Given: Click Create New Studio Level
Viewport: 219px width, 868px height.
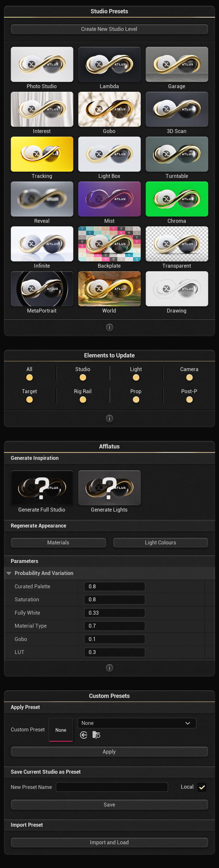Looking at the screenshot, I should [x=109, y=29].
